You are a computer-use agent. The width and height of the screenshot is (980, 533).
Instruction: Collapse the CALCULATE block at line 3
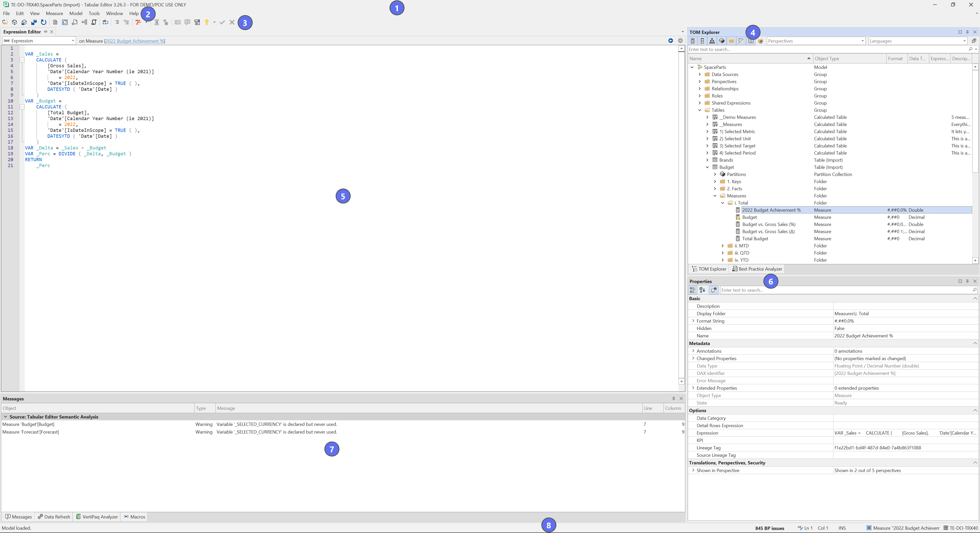point(22,60)
